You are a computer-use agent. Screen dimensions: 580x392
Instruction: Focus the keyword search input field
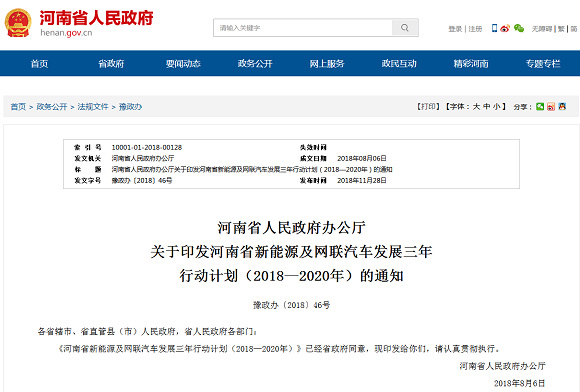pyautogui.click(x=303, y=28)
